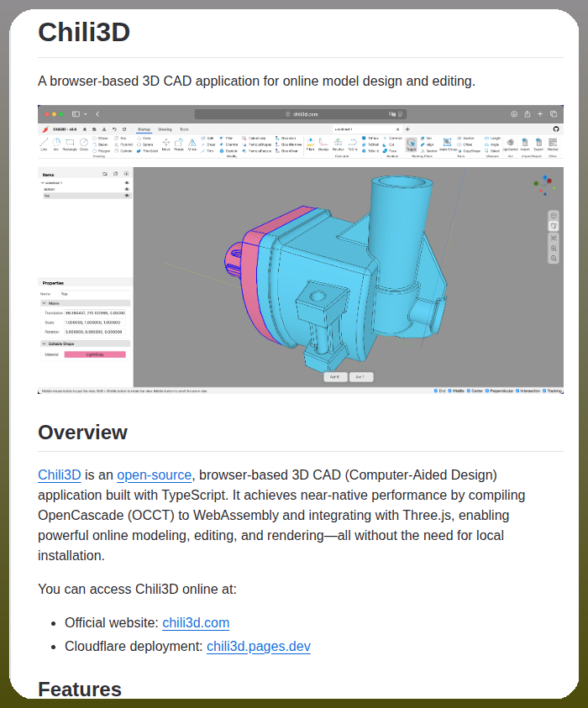The image size is (588, 708).
Task: Visit the chili3d.com official website link
Action: (x=196, y=622)
